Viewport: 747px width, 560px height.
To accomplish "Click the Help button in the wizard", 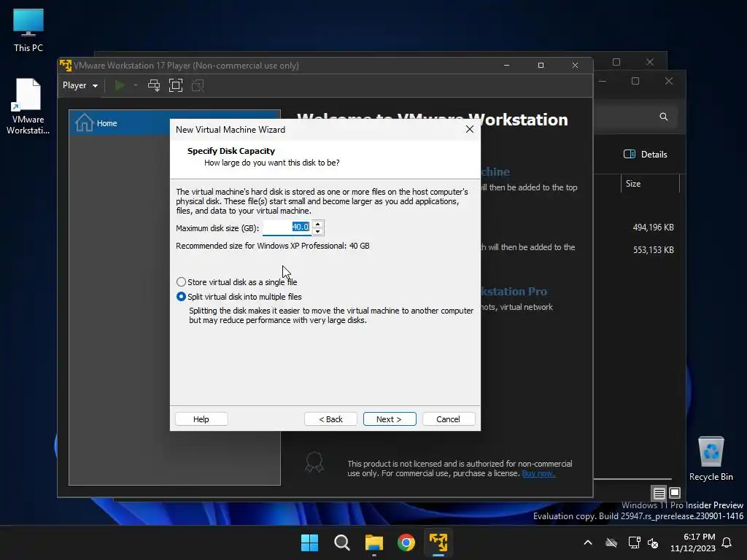I will 201,419.
